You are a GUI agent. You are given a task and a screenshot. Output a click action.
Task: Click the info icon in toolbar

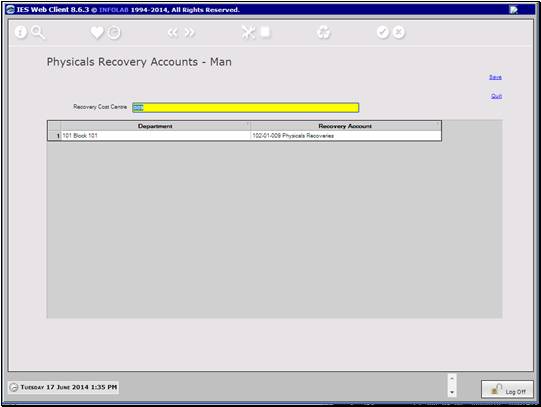(21, 32)
